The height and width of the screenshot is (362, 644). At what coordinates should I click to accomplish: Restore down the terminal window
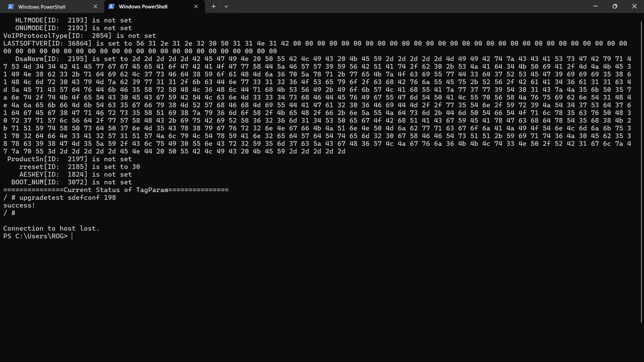pos(614,7)
